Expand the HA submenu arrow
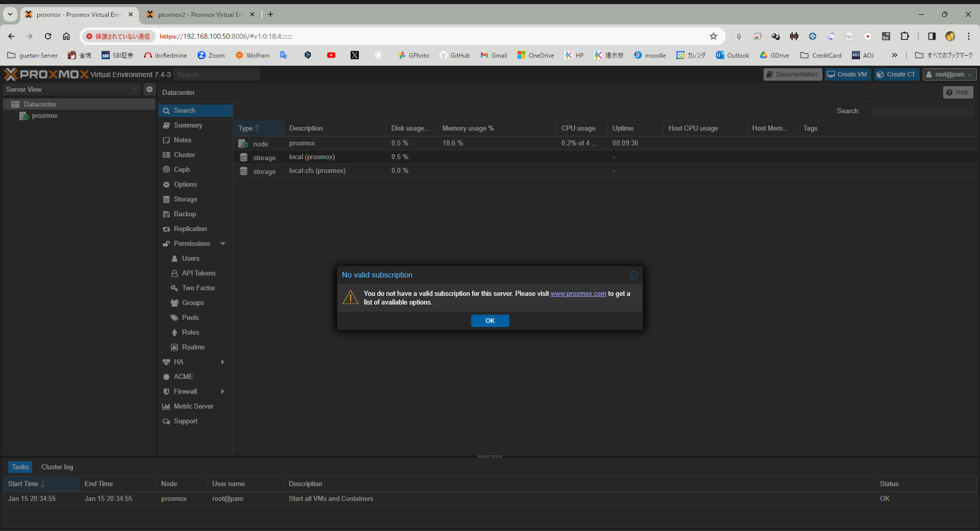Viewport: 980px width, 531px height. point(223,362)
